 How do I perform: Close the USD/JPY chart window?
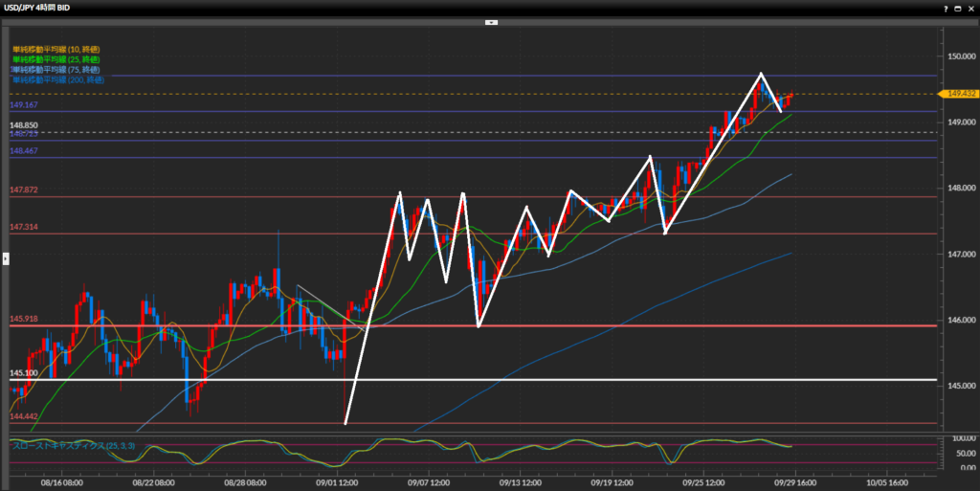pos(970,7)
